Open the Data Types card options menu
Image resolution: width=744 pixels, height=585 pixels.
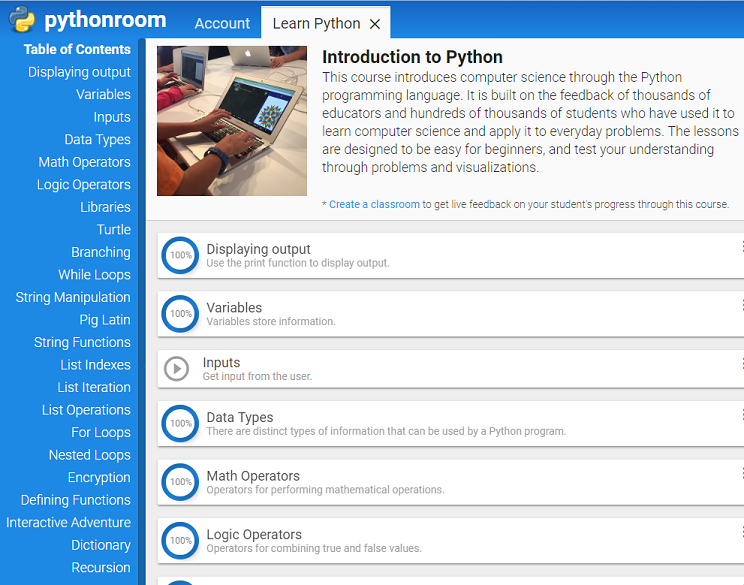741,415
